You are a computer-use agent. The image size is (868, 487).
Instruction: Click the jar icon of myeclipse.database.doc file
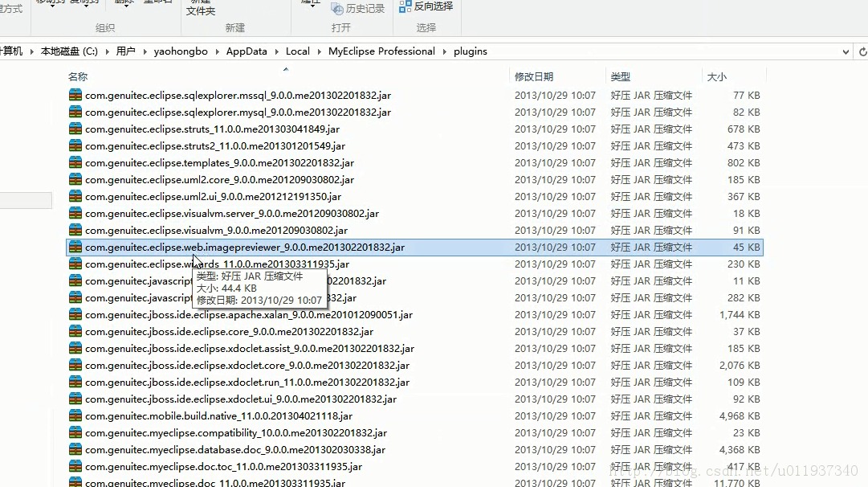click(75, 450)
